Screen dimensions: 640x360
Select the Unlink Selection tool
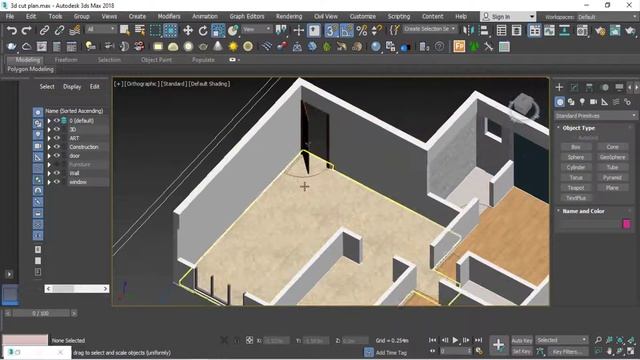tap(59, 30)
